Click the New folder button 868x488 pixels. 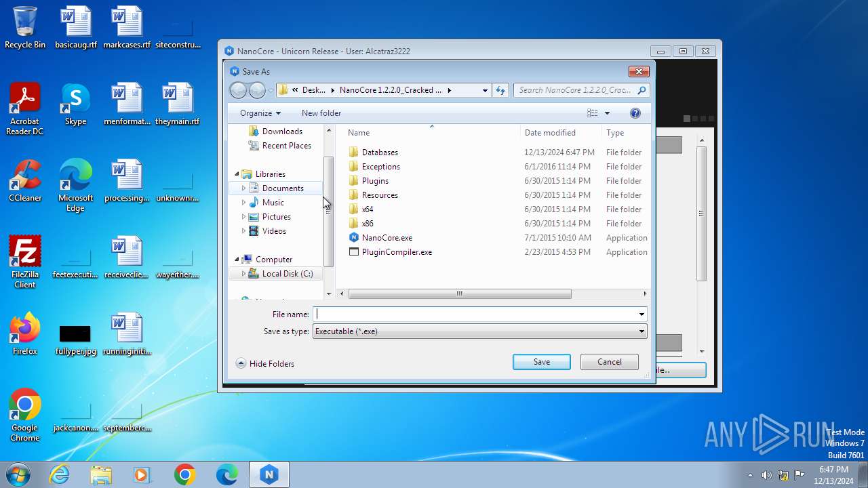point(321,113)
